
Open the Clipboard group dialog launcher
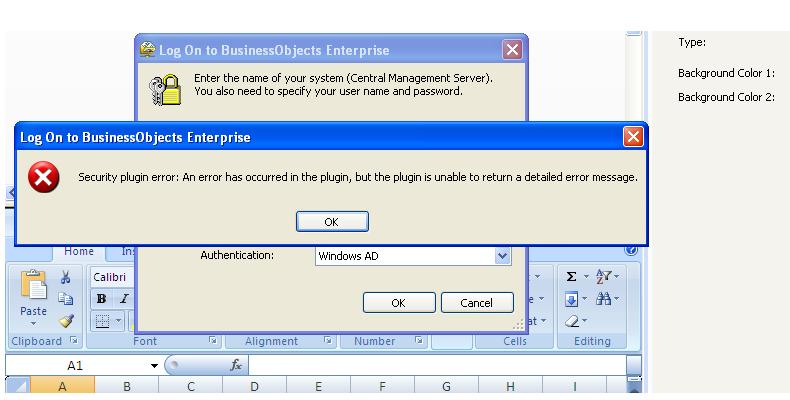[74, 341]
